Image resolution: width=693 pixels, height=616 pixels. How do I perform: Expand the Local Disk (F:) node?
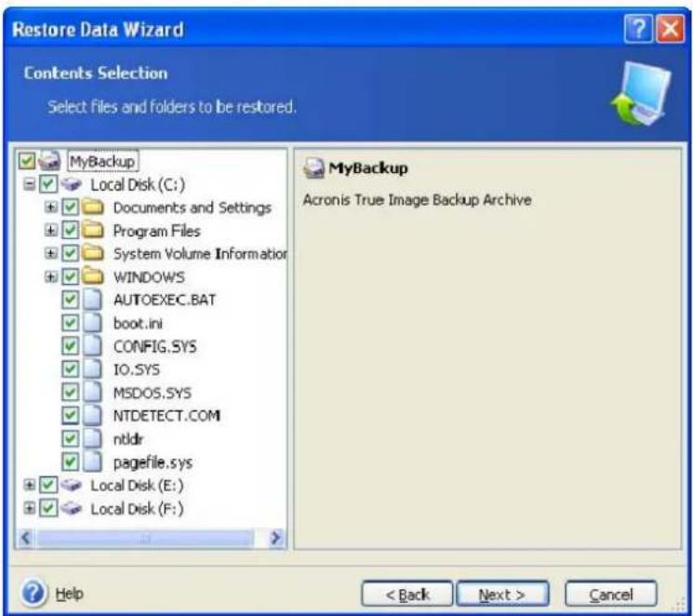click(x=29, y=509)
